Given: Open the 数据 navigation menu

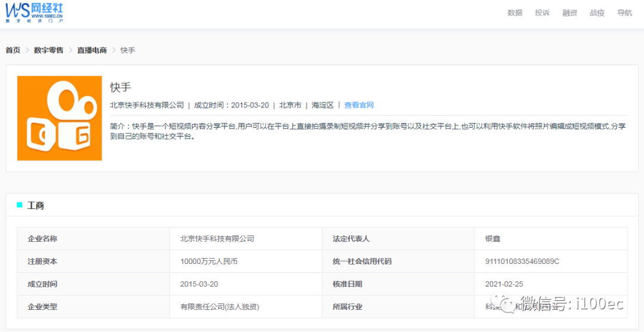Looking at the screenshot, I should [515, 13].
